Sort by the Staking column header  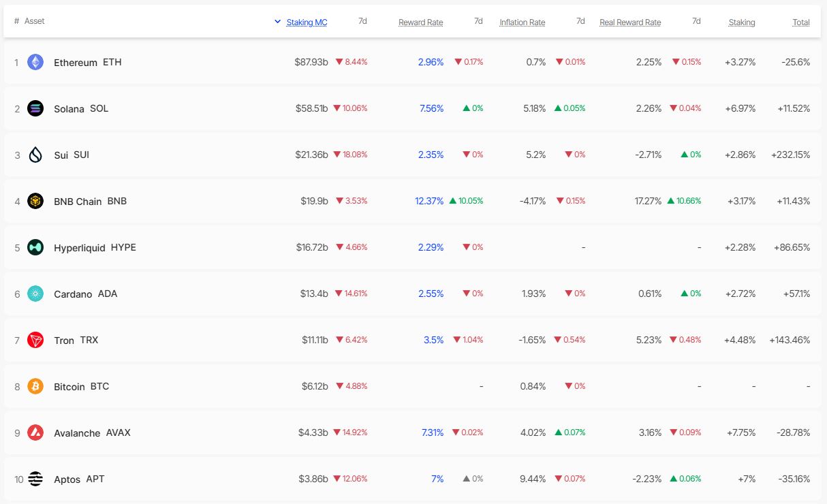pyautogui.click(x=742, y=22)
